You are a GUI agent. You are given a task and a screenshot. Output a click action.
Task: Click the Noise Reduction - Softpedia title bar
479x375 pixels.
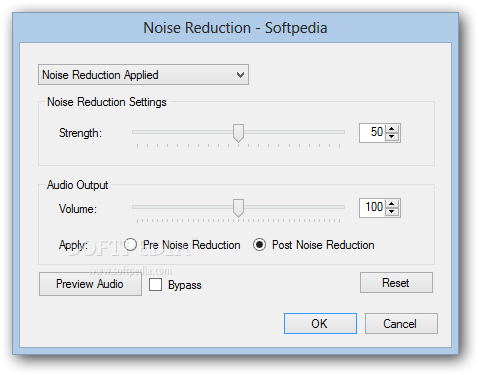coord(235,28)
